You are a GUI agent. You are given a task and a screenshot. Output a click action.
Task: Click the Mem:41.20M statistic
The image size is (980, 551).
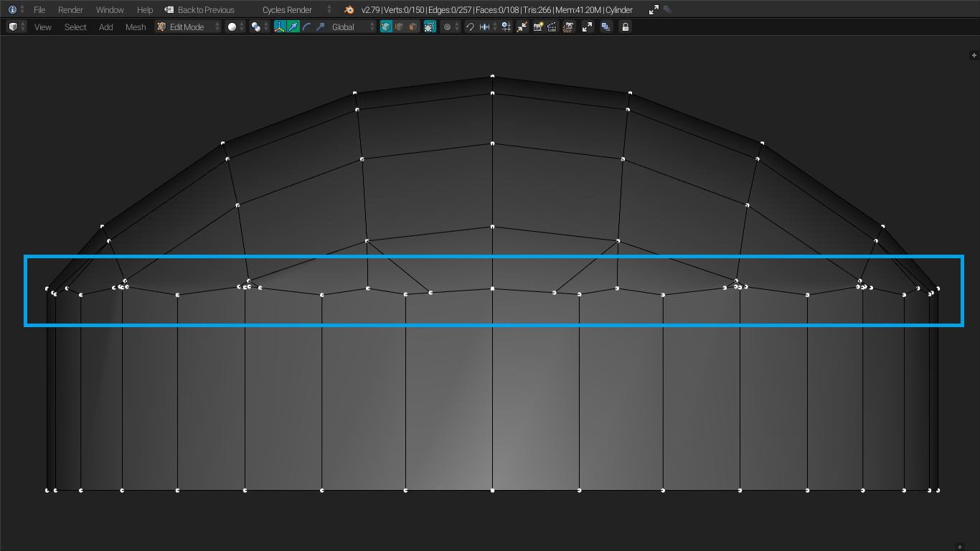578,10
